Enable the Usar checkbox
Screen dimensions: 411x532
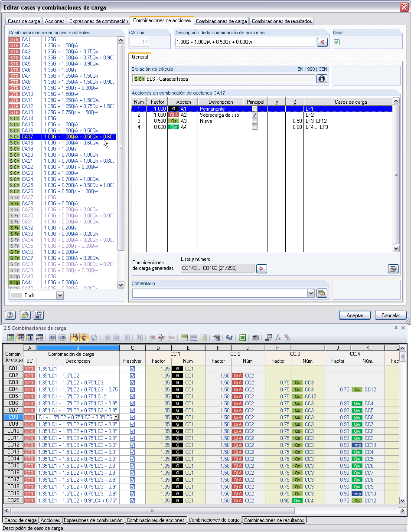[337, 42]
